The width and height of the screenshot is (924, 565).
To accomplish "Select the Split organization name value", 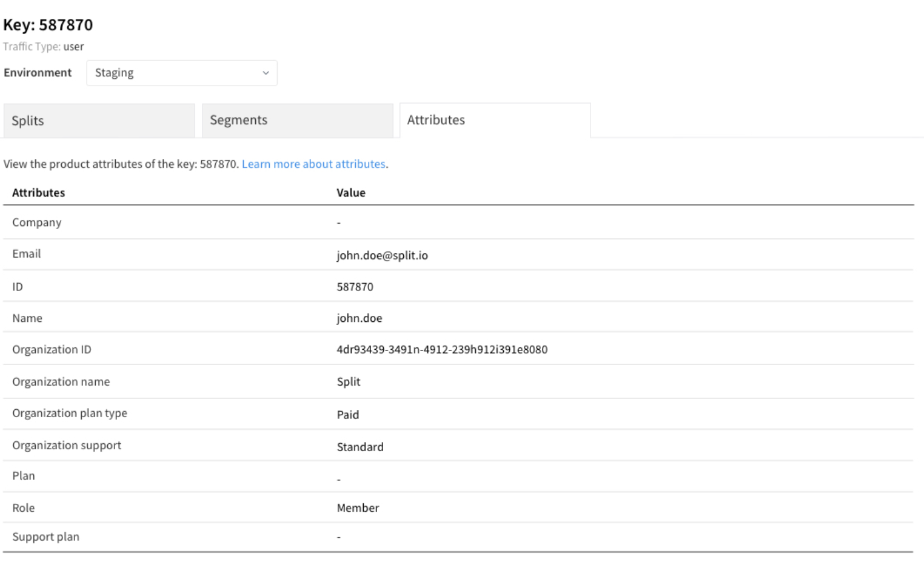I will [x=349, y=382].
